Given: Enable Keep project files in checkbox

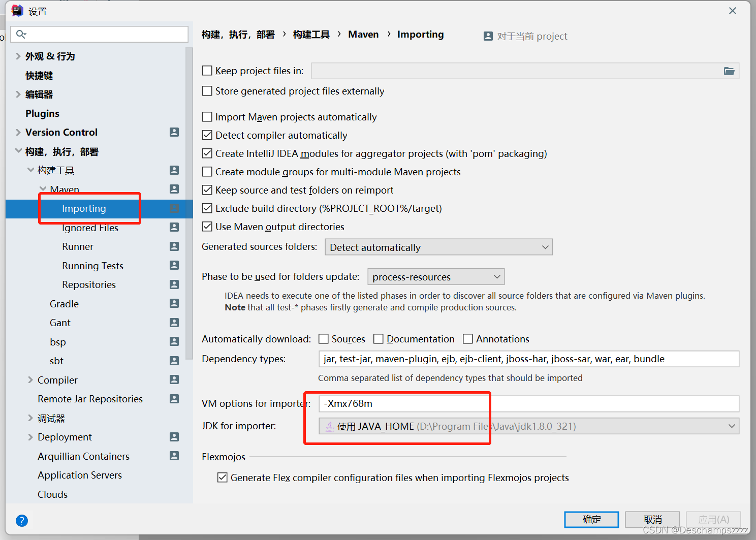Looking at the screenshot, I should coord(207,71).
